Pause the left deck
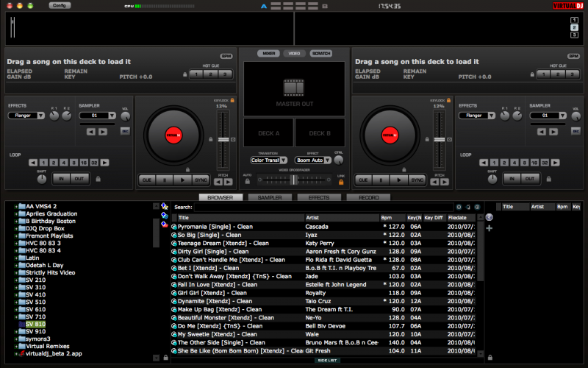588x368 pixels. tap(164, 180)
